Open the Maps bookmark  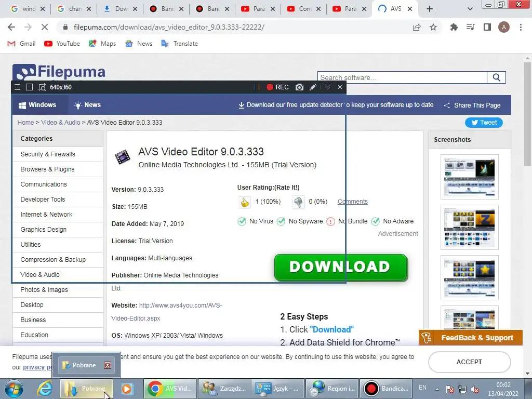(102, 44)
